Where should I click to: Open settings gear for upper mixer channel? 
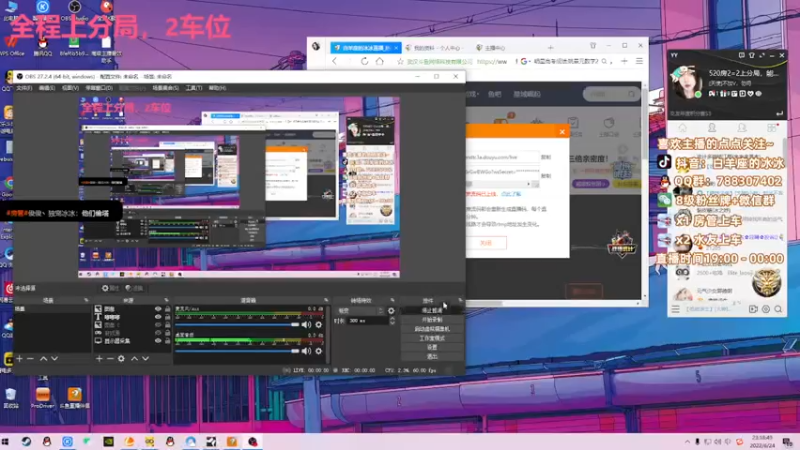pyautogui.click(x=318, y=324)
